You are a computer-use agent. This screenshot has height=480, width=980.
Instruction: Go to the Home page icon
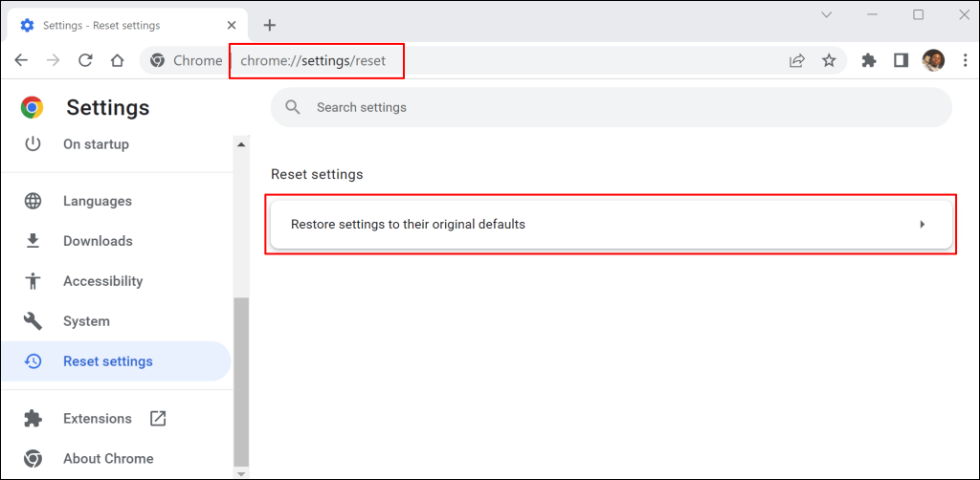pos(117,60)
